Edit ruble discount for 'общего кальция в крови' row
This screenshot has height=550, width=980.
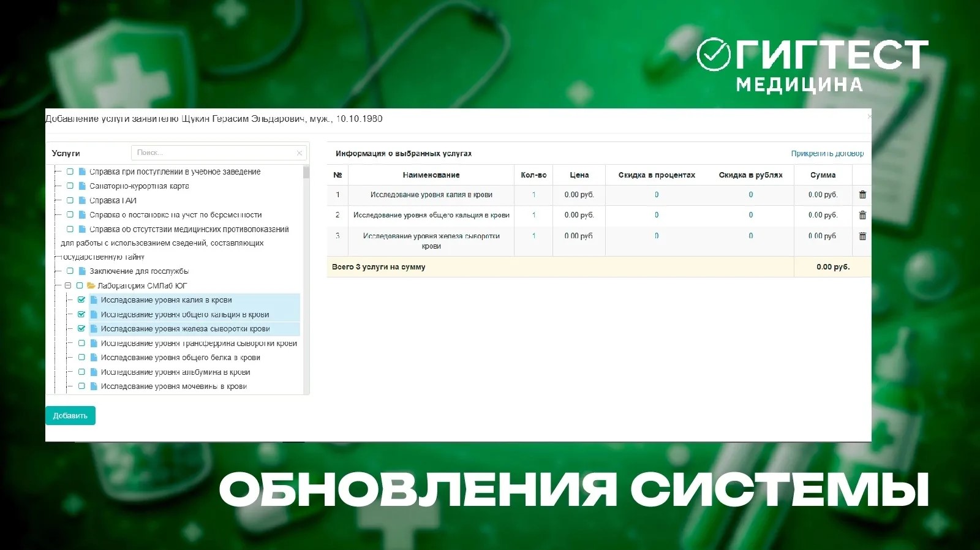pos(751,215)
